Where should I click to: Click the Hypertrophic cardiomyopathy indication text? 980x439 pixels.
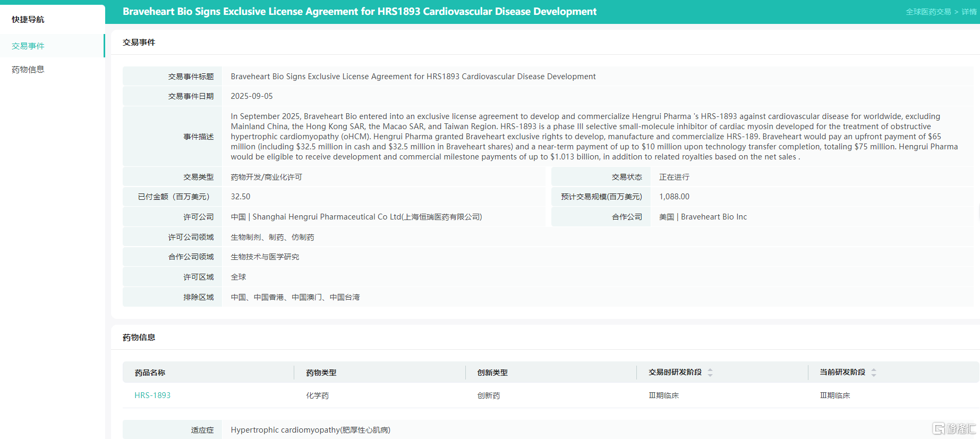point(310,430)
